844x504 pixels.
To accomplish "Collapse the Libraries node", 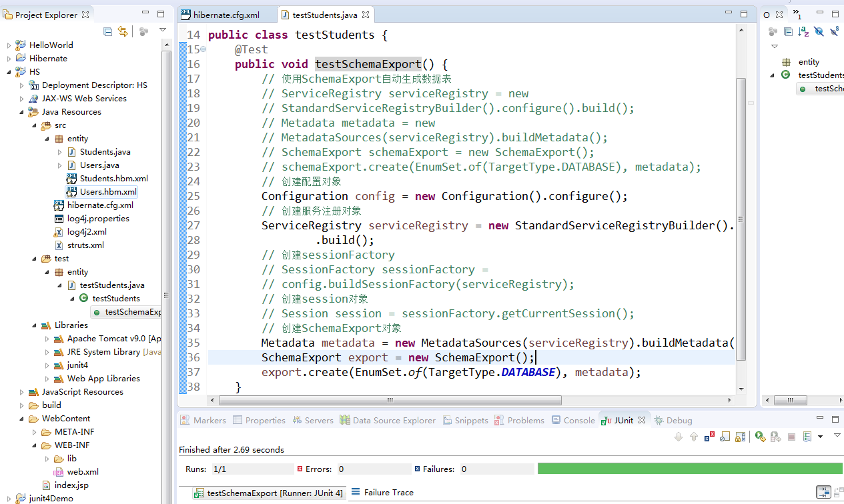I will coord(35,325).
